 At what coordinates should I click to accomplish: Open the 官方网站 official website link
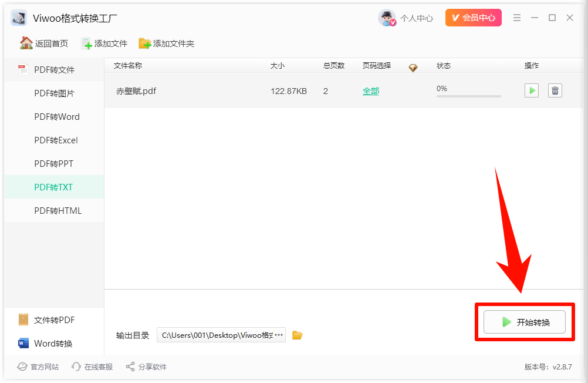click(x=38, y=367)
